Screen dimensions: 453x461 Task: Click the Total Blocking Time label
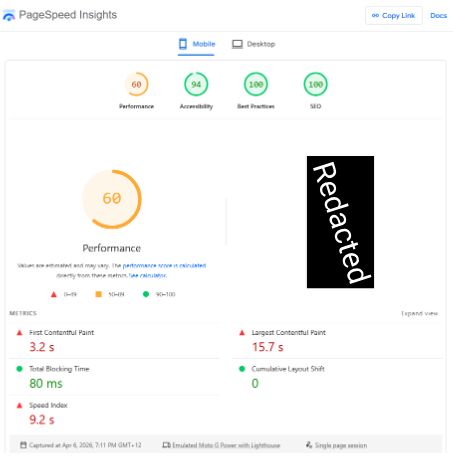tap(59, 369)
